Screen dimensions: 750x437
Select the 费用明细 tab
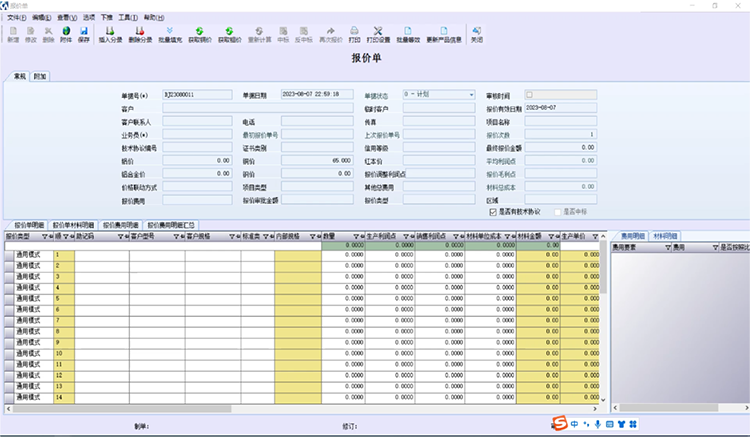[632, 236]
